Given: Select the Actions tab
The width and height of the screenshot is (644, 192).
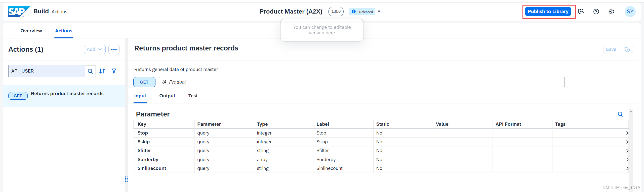Looking at the screenshot, I should pos(64,31).
